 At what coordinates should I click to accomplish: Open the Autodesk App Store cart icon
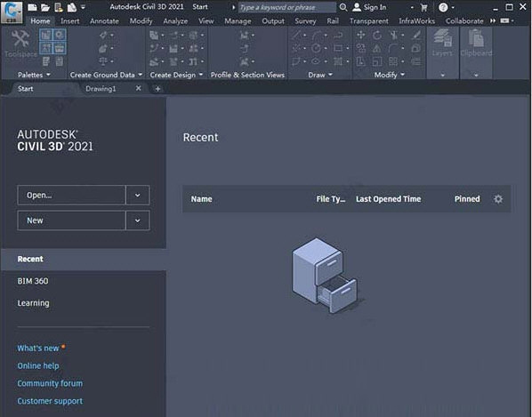[x=423, y=7]
